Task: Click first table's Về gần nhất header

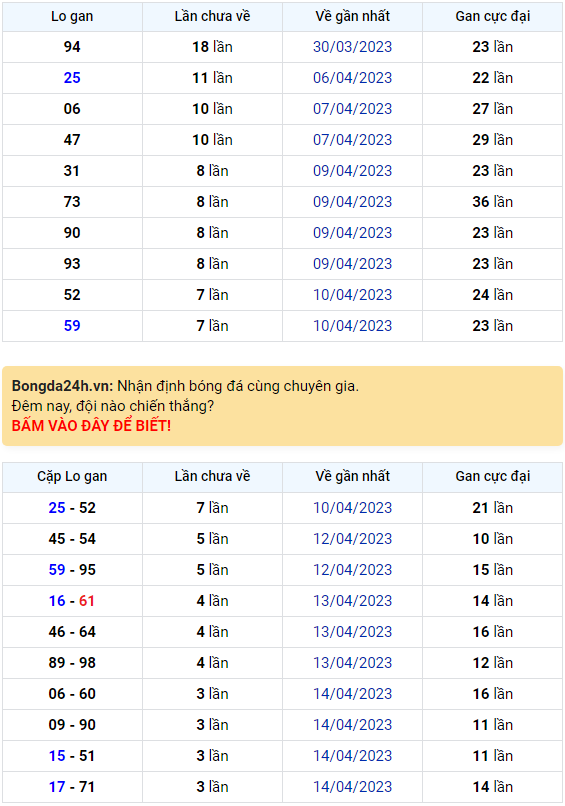Action: [353, 16]
